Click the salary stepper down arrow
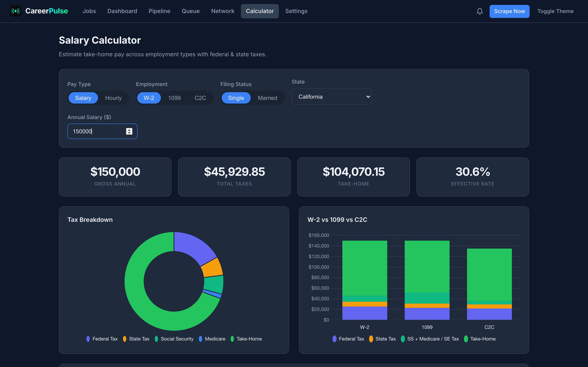 coord(129,133)
